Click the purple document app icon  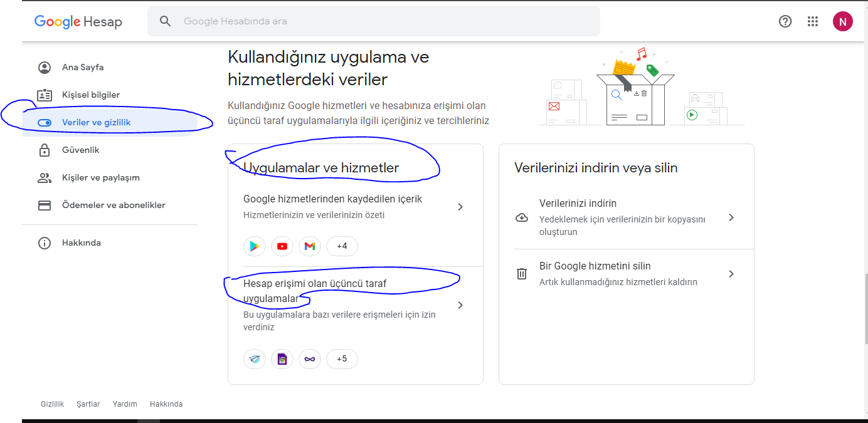coord(282,359)
